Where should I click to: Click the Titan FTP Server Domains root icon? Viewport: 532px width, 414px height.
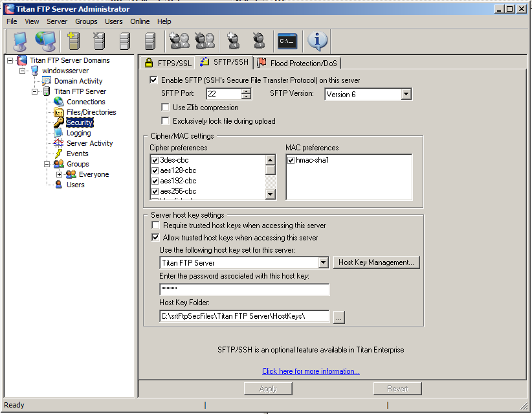(22, 60)
